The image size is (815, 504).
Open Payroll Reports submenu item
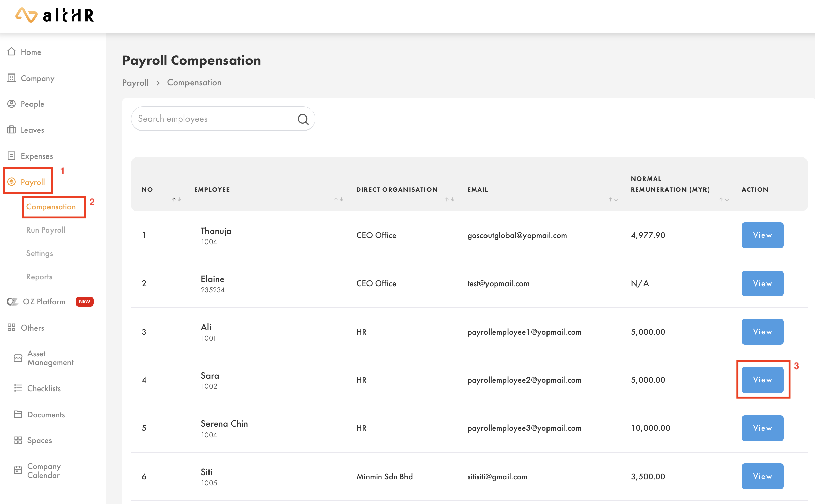click(39, 277)
